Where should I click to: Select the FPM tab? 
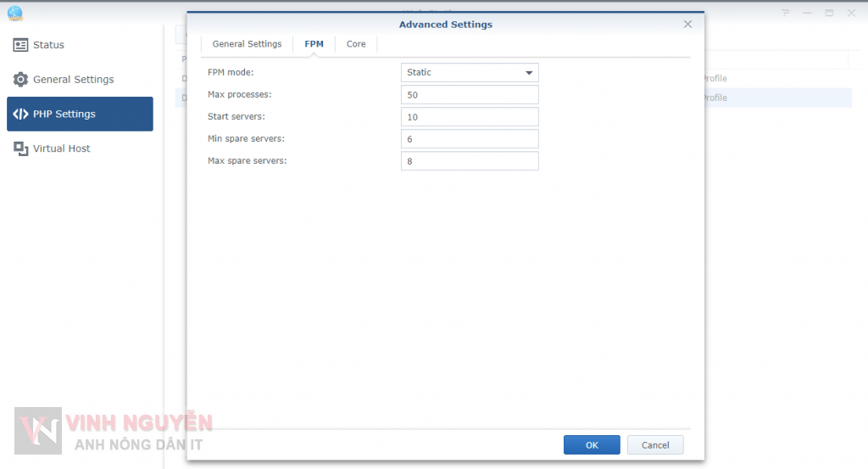pyautogui.click(x=314, y=44)
